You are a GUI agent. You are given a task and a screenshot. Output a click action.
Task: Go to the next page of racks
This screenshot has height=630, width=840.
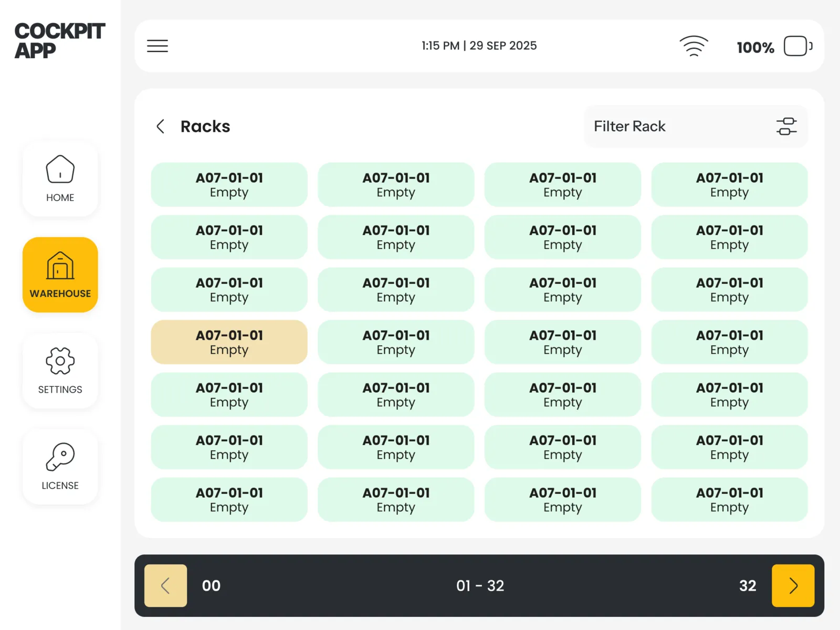click(x=793, y=585)
